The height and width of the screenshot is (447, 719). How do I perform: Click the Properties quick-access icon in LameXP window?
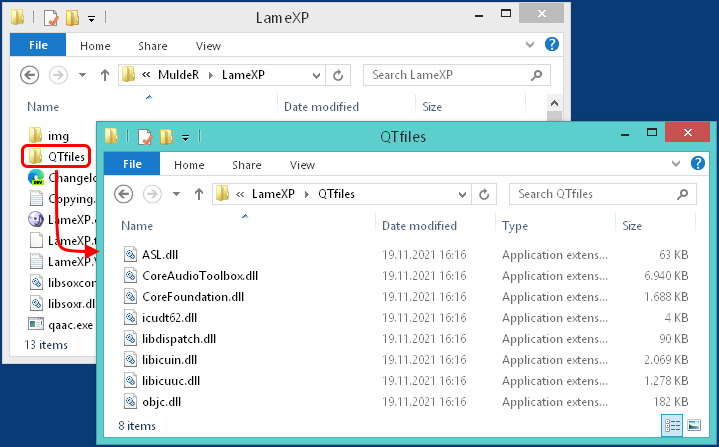(51, 18)
